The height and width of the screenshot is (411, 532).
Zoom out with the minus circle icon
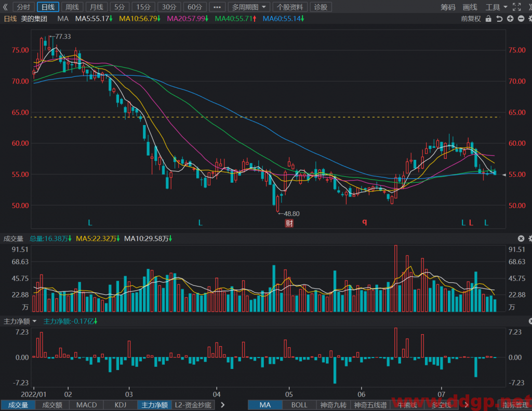point(521,19)
